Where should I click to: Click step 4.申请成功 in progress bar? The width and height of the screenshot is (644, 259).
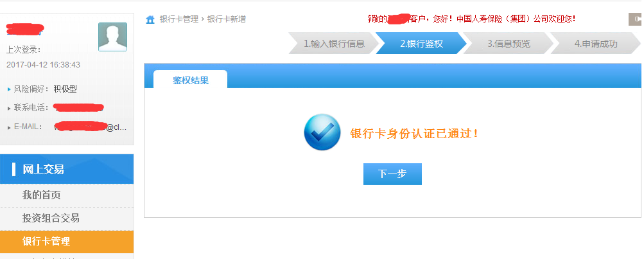tap(596, 44)
